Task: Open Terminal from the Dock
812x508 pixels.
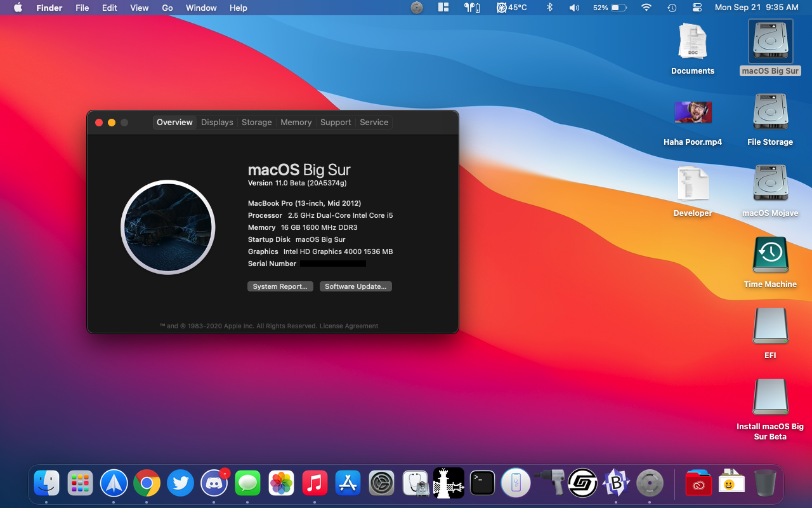Action: 482,483
